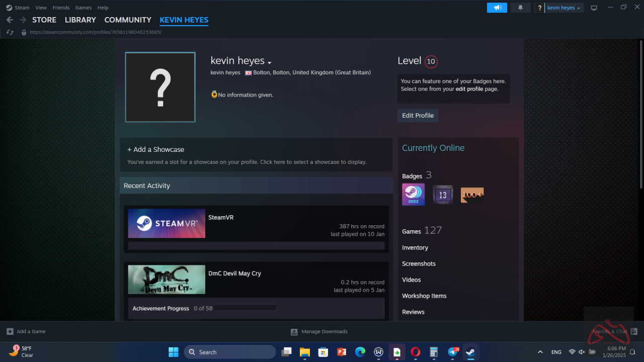Go to the LIBRARY tab
Image resolution: width=644 pixels, height=362 pixels.
[x=80, y=20]
